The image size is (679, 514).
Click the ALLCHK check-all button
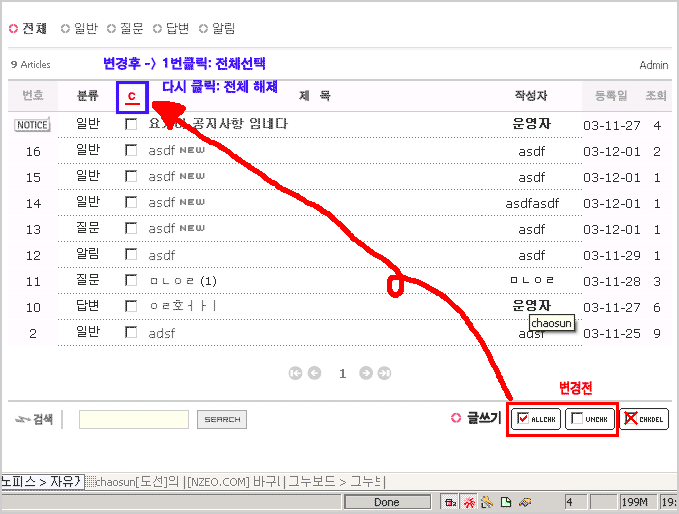536,419
